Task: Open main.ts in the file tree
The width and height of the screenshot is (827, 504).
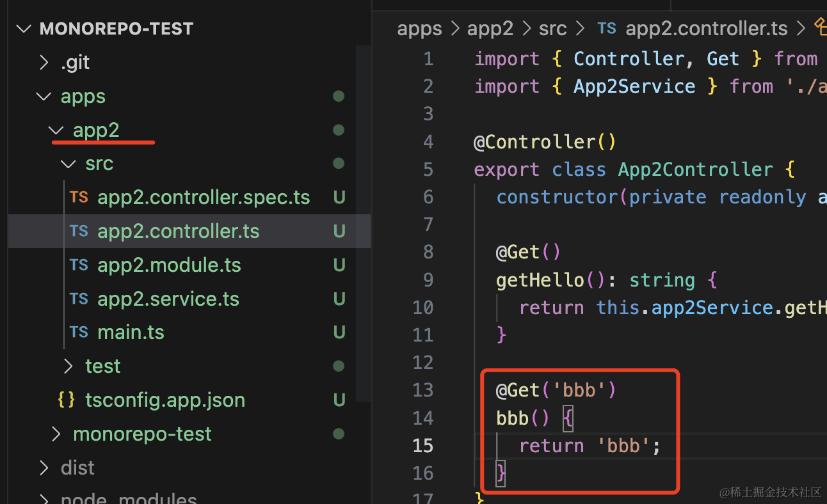Action: click(131, 332)
